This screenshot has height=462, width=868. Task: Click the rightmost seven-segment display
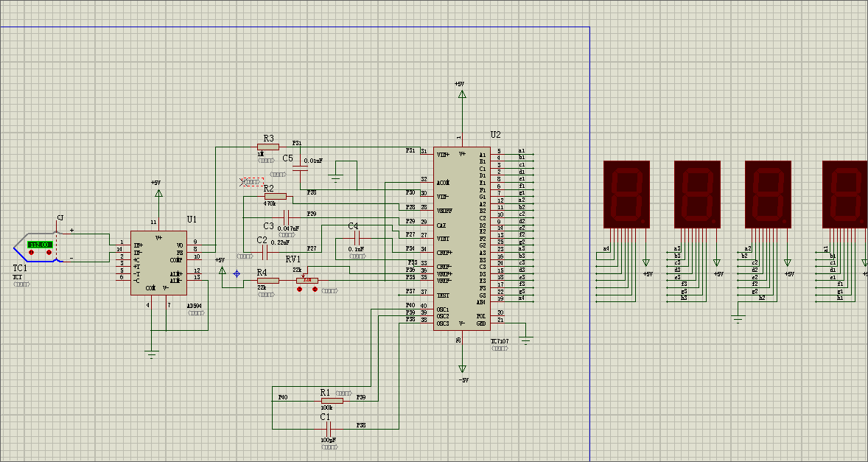[844, 195]
